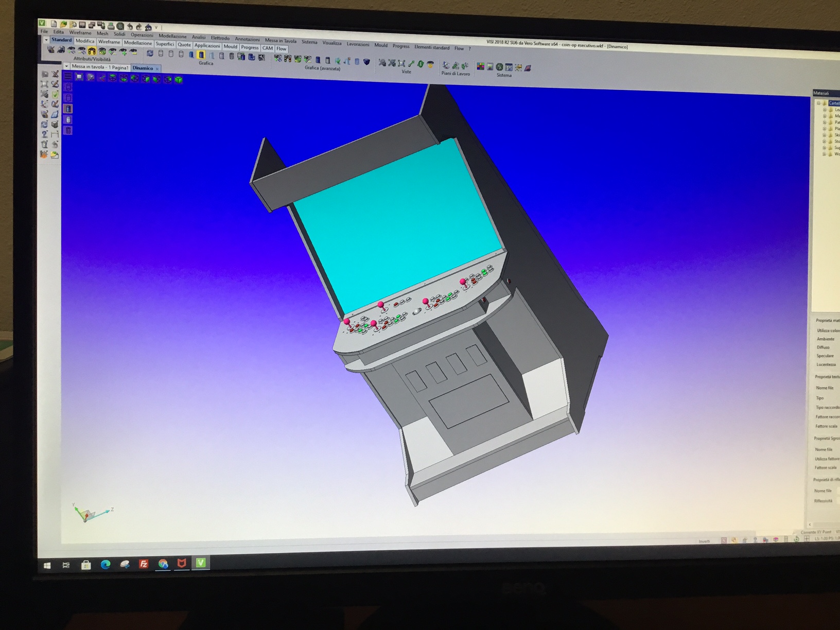Click the Undo arrow in the top toolbar
The width and height of the screenshot is (840, 630).
(130, 27)
